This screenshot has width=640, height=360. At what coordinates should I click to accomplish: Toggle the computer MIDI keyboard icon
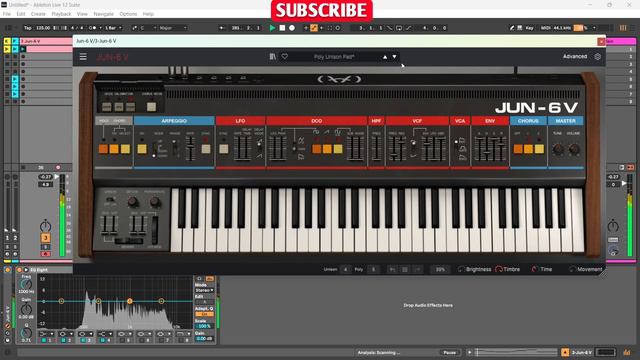pos(520,28)
